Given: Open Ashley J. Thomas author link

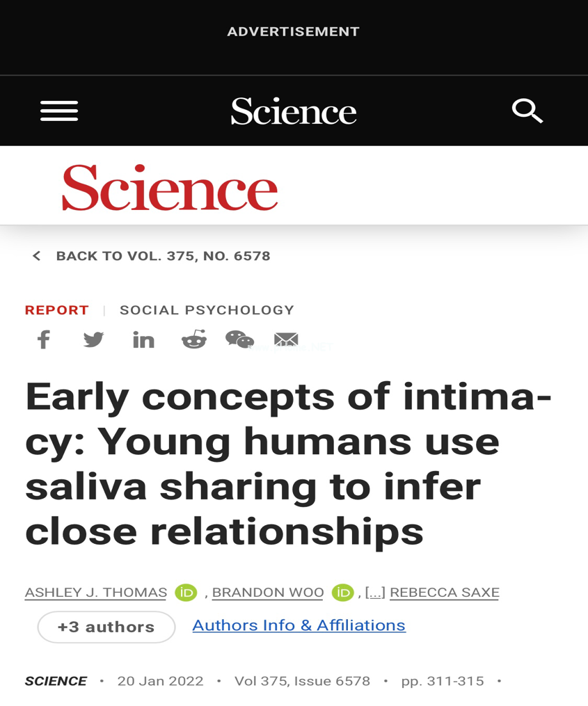Looking at the screenshot, I should coord(95,593).
